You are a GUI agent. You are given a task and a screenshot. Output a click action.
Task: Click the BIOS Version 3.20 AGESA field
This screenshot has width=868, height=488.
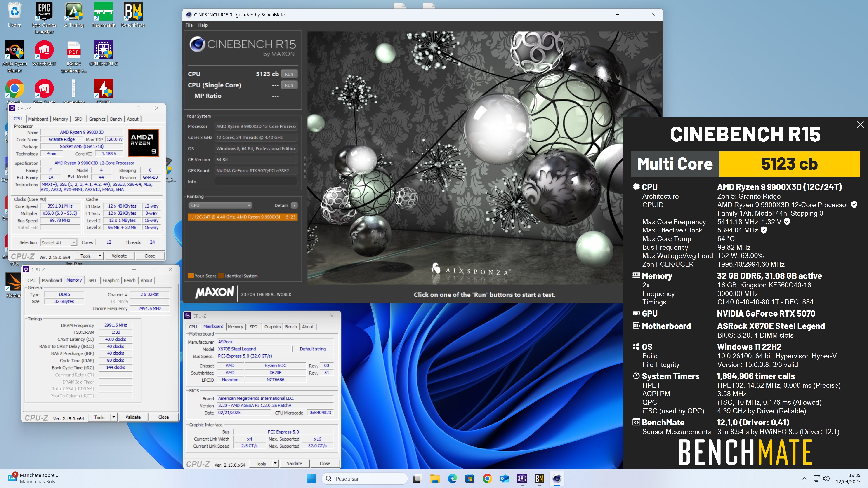[x=275, y=406]
